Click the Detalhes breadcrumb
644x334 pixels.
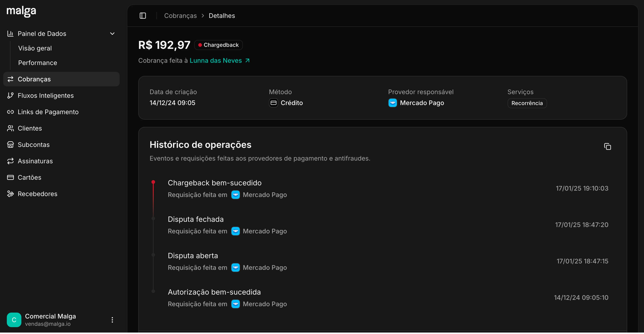(222, 16)
